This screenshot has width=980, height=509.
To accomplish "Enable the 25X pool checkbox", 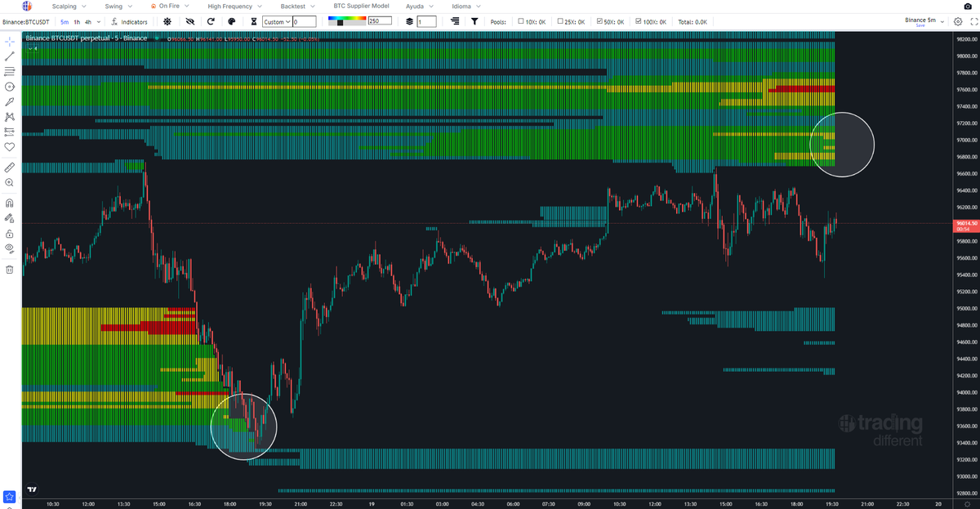I will coord(560,21).
